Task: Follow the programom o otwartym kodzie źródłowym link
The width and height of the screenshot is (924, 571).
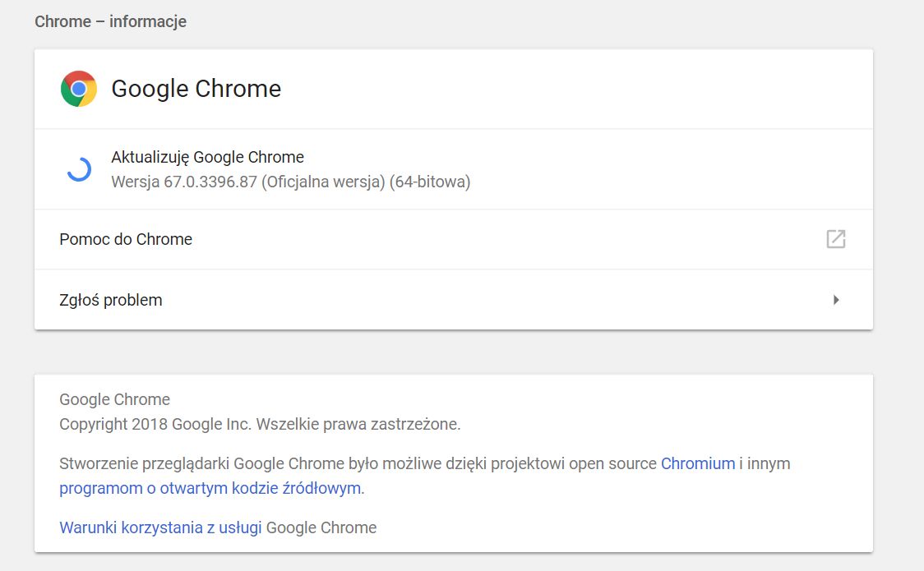Action: (x=210, y=488)
